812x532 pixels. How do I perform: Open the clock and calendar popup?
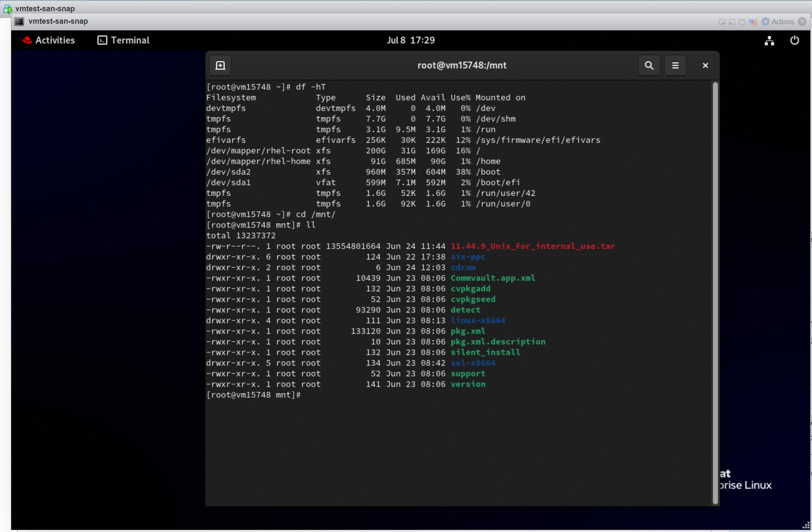[x=411, y=40]
